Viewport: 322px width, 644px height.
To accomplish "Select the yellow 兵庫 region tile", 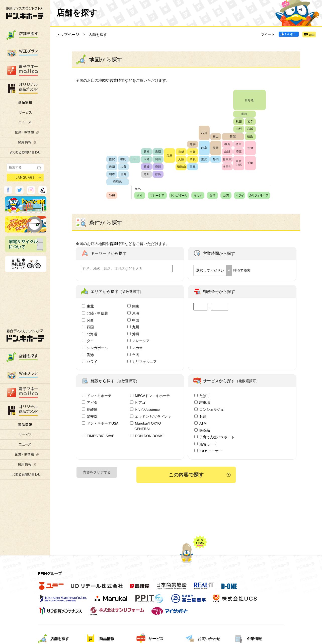I will click(169, 155).
